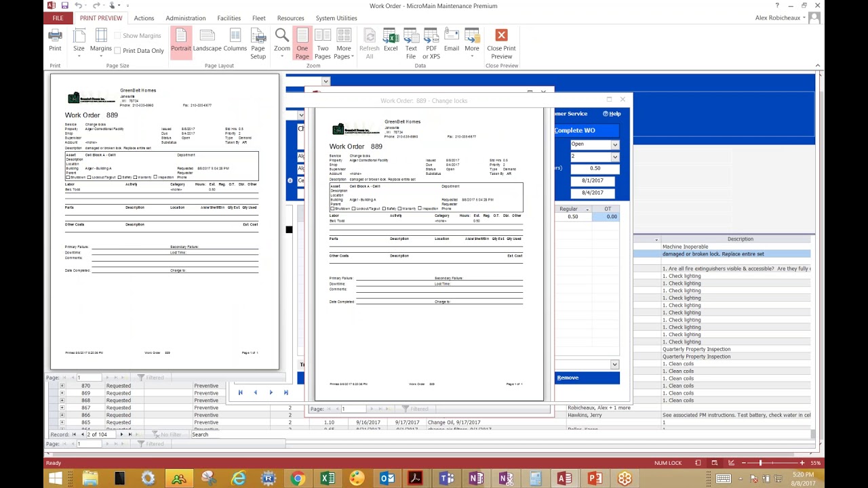Export the report as PDF or XPS
This screenshot has height=488, width=868.
tap(431, 44)
